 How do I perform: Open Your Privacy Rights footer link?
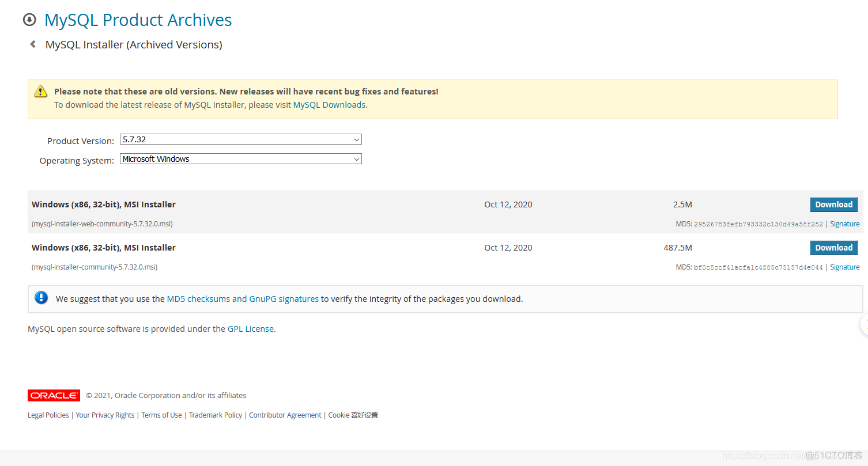click(x=105, y=415)
